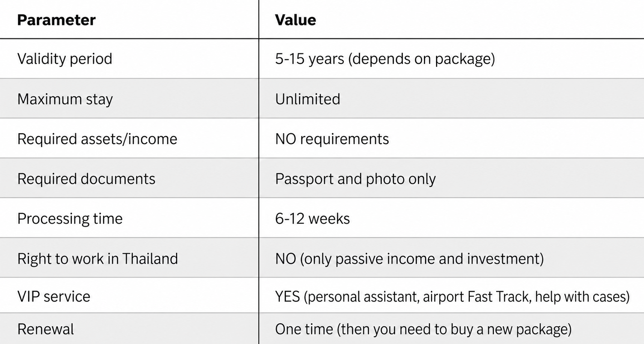
Task: Select the VIP service label
Action: tap(54, 297)
